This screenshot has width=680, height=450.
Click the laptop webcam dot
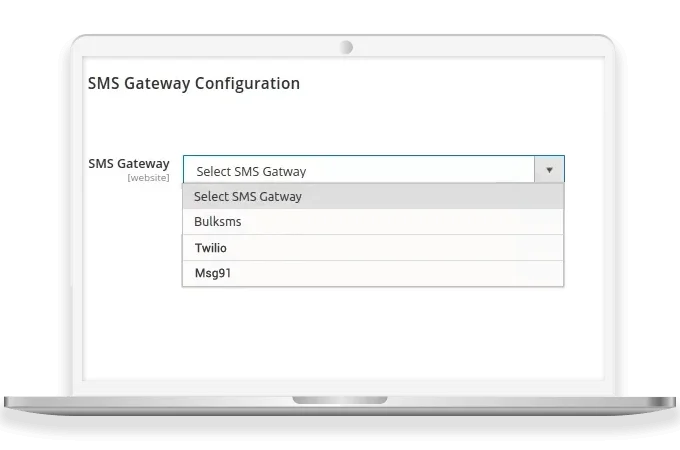[x=346, y=47]
